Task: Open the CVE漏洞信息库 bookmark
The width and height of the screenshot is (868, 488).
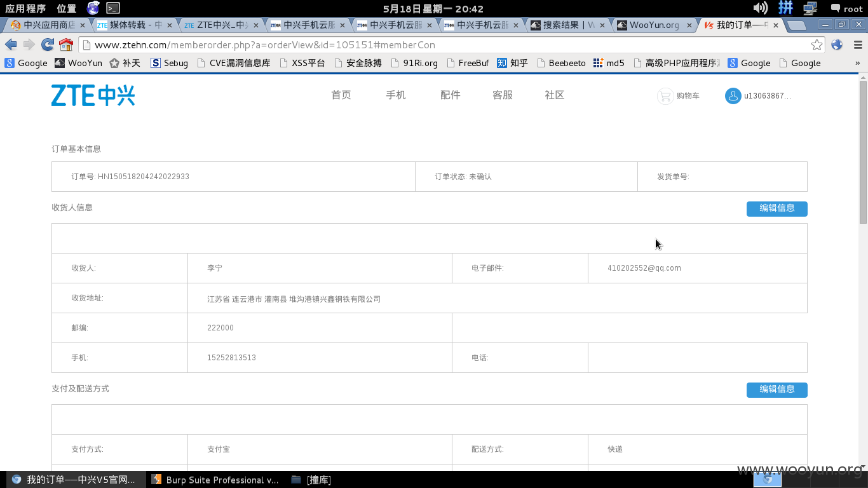Action: click(233, 63)
